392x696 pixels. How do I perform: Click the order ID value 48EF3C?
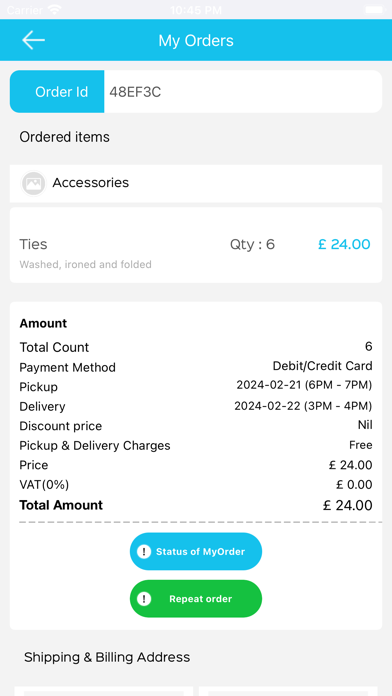tap(135, 92)
